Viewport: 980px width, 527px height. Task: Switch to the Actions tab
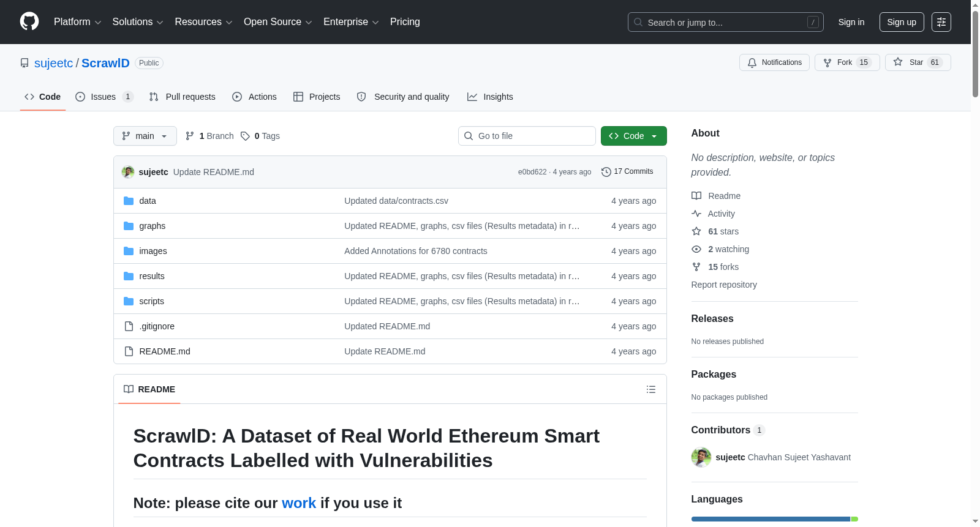tap(254, 97)
